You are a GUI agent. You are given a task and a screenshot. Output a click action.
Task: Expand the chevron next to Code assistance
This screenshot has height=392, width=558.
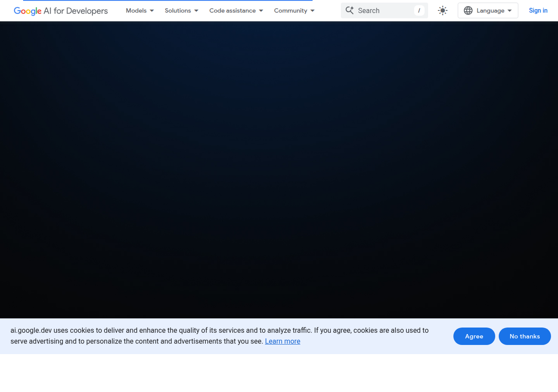point(260,10)
